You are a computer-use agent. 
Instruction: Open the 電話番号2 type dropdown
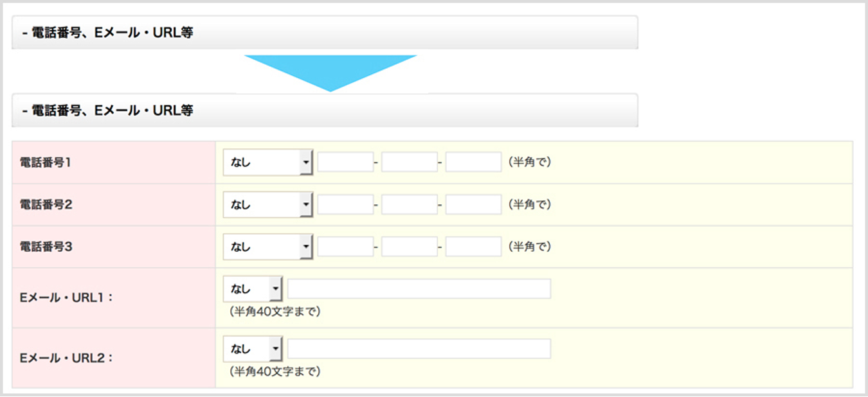[x=267, y=205]
